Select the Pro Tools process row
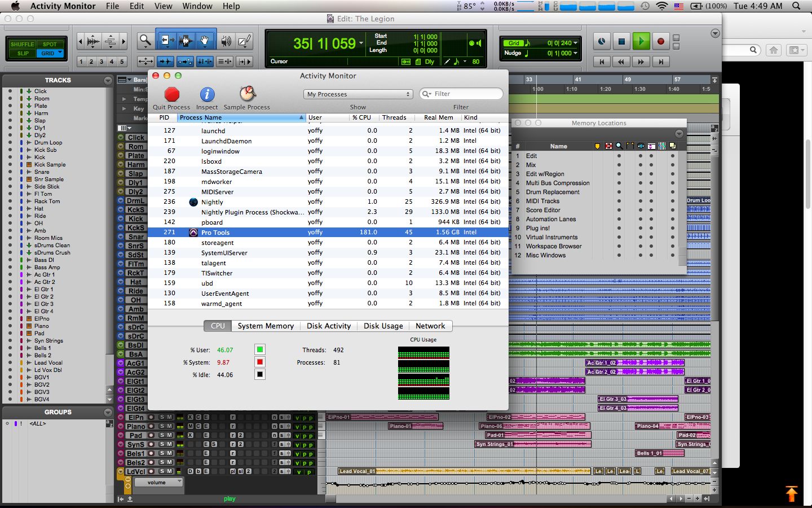Viewport: 812px width, 508px height. pos(328,232)
